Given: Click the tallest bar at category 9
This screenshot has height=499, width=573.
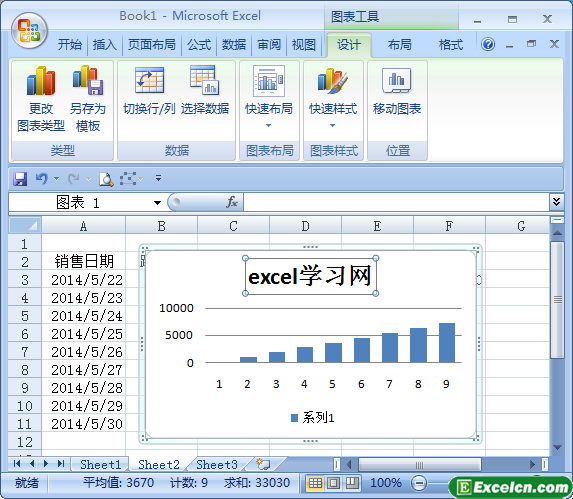Looking at the screenshot, I should point(447,343).
